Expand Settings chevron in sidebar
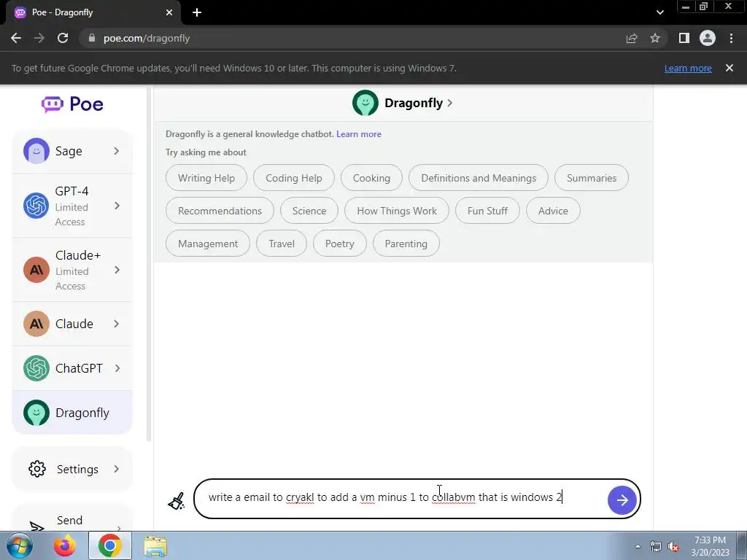The width and height of the screenshot is (747, 560). click(117, 469)
